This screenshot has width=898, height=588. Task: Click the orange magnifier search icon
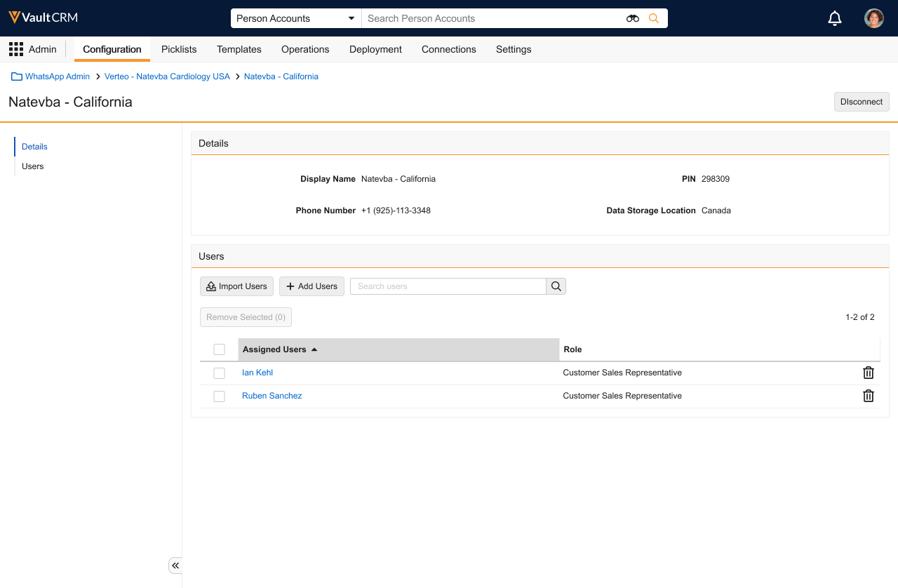pyautogui.click(x=654, y=18)
